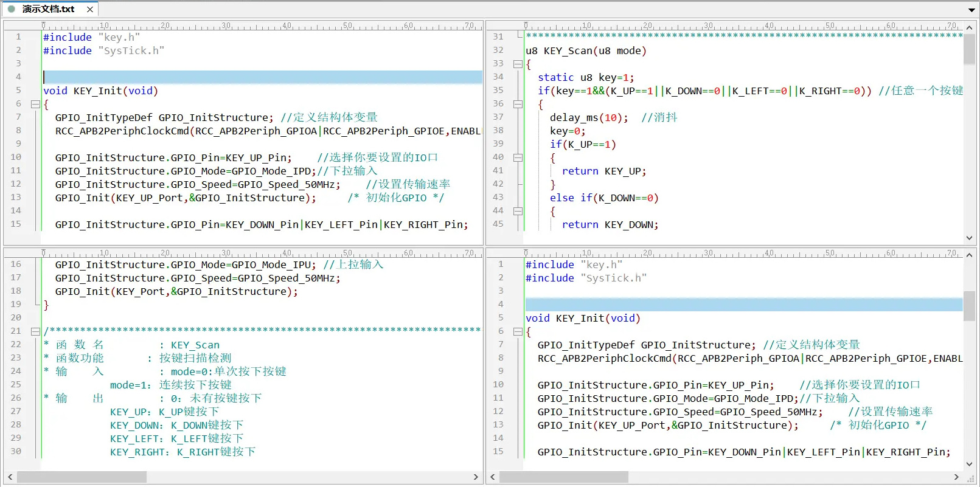Viewport: 980px width, 487px height.
Task: Click the top-right pane scroll down arrow
Action: [x=970, y=238]
